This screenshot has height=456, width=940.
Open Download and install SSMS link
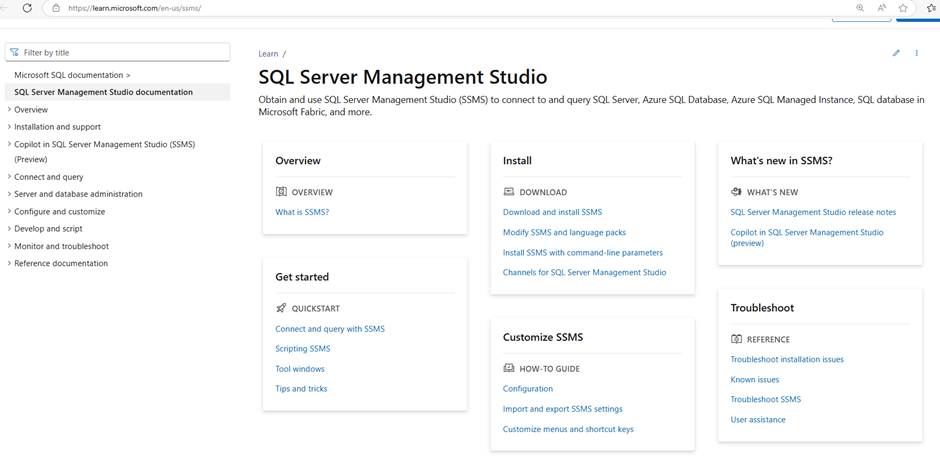tap(552, 212)
